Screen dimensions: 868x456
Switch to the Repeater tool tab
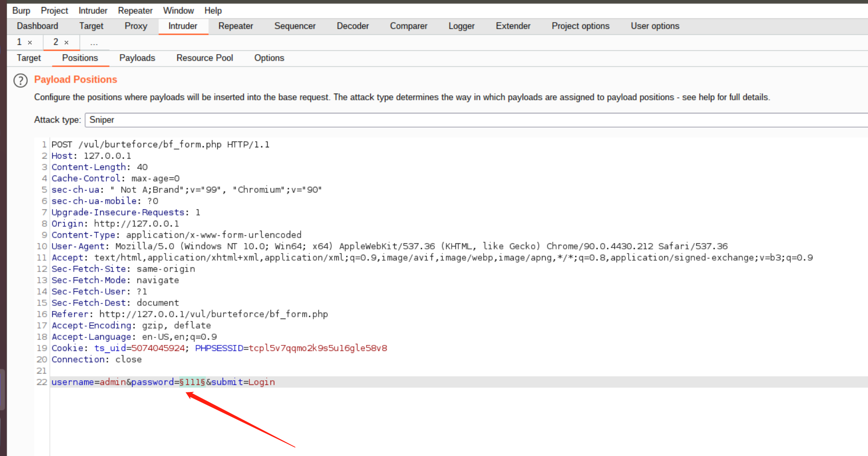236,26
